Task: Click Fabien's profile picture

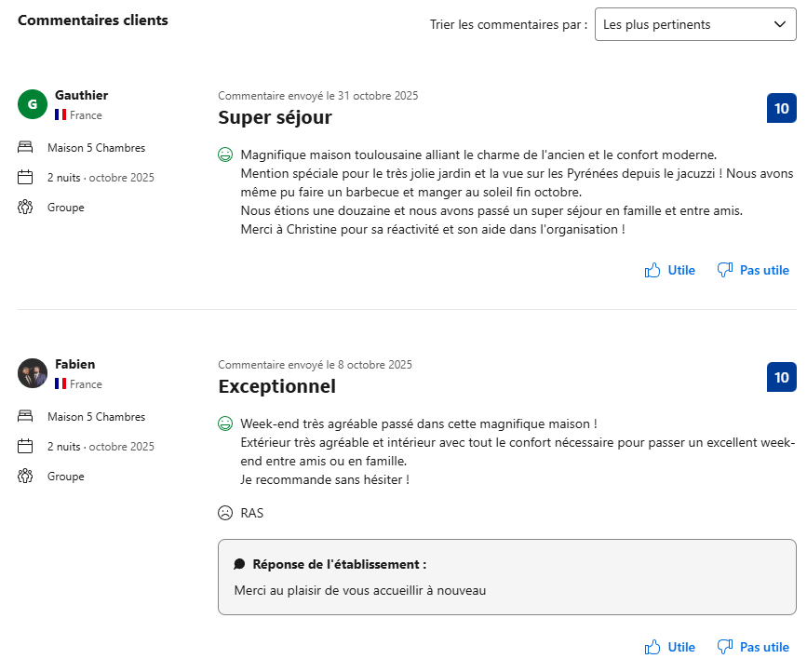Action: pos(33,373)
